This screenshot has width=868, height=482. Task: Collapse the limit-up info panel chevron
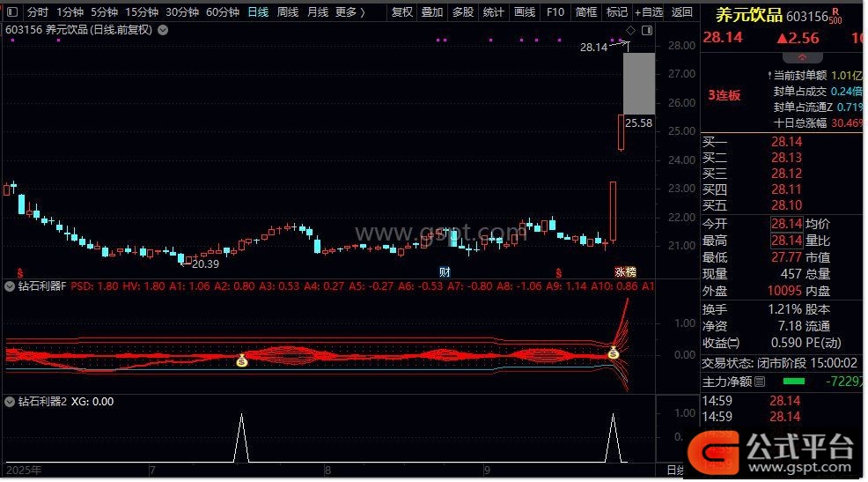pyautogui.click(x=802, y=57)
